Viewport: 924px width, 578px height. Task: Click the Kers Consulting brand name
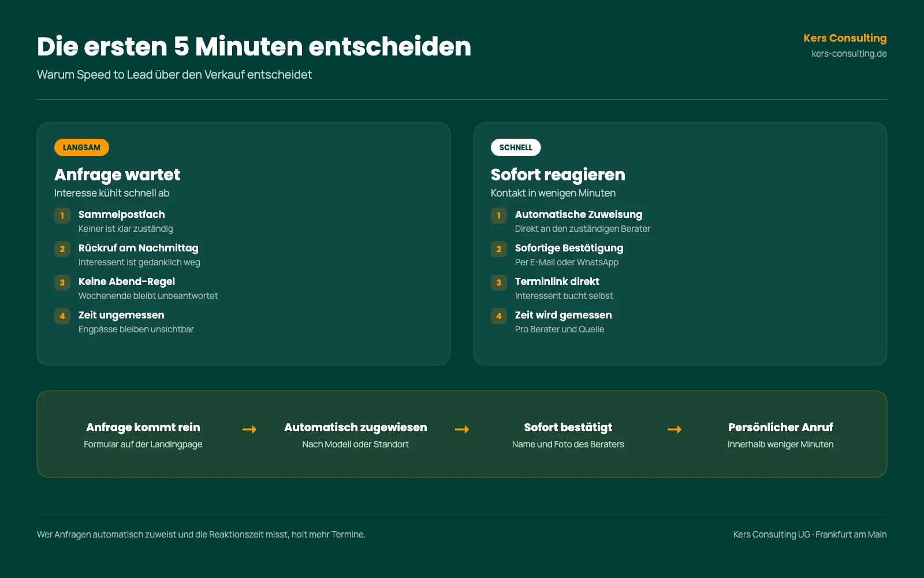point(845,38)
